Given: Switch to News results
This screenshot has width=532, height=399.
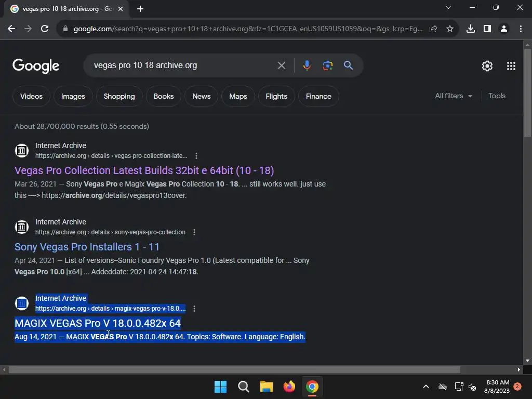Looking at the screenshot, I should pyautogui.click(x=201, y=96).
